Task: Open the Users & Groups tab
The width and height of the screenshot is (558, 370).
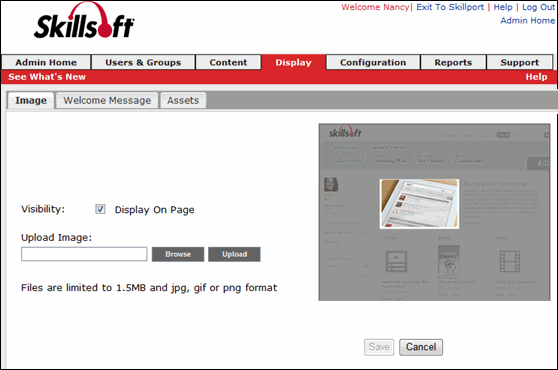Action: (143, 62)
